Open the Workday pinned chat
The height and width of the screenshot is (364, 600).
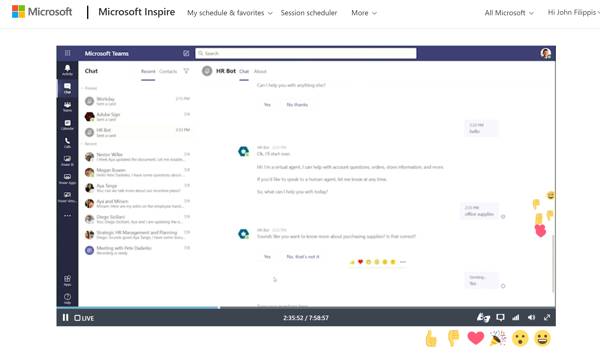137,101
